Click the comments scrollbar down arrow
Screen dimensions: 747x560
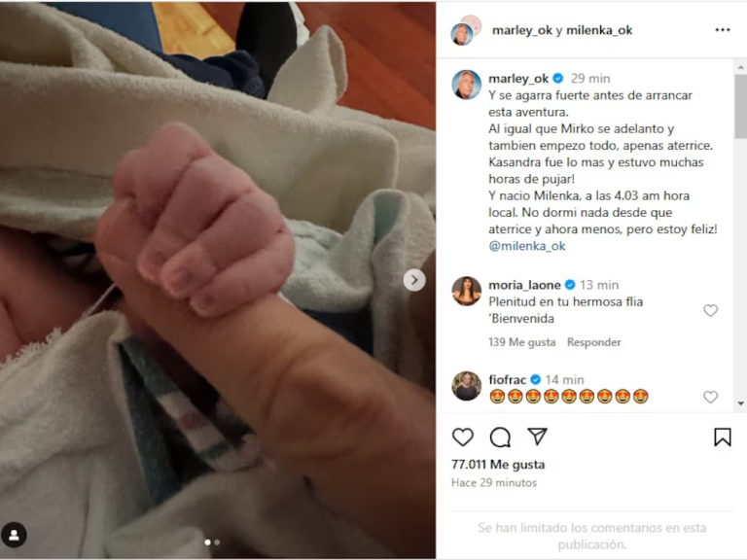(x=741, y=403)
